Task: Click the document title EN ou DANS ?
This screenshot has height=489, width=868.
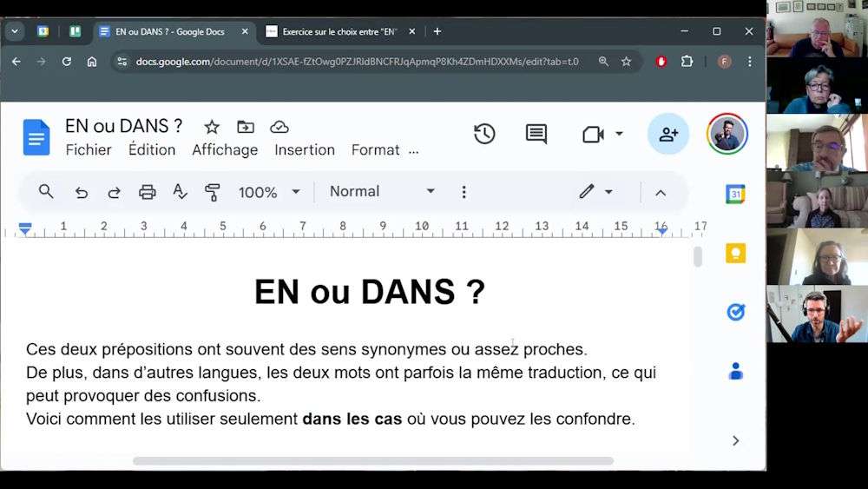Action: coord(124,126)
